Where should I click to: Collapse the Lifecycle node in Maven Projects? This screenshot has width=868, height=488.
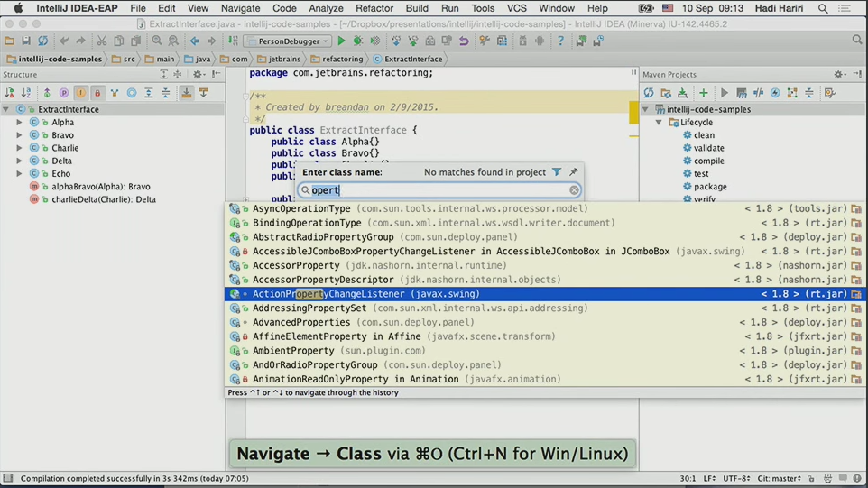[659, 123]
